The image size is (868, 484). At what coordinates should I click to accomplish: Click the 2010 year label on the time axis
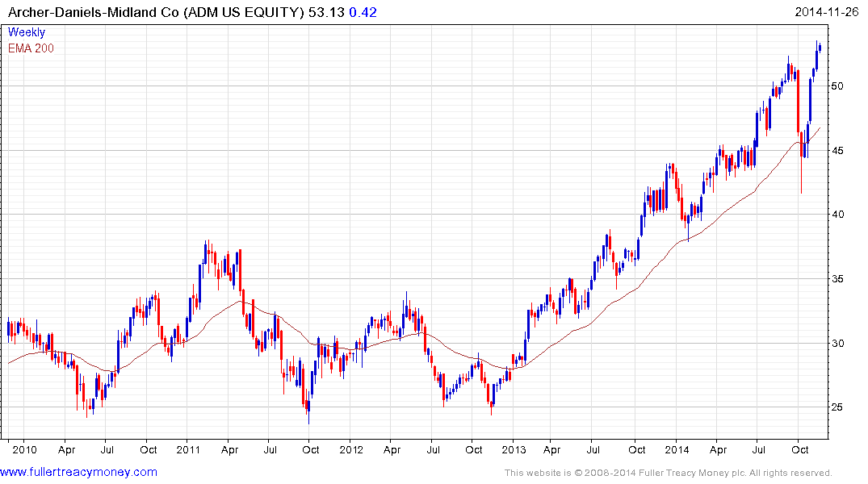[23, 449]
